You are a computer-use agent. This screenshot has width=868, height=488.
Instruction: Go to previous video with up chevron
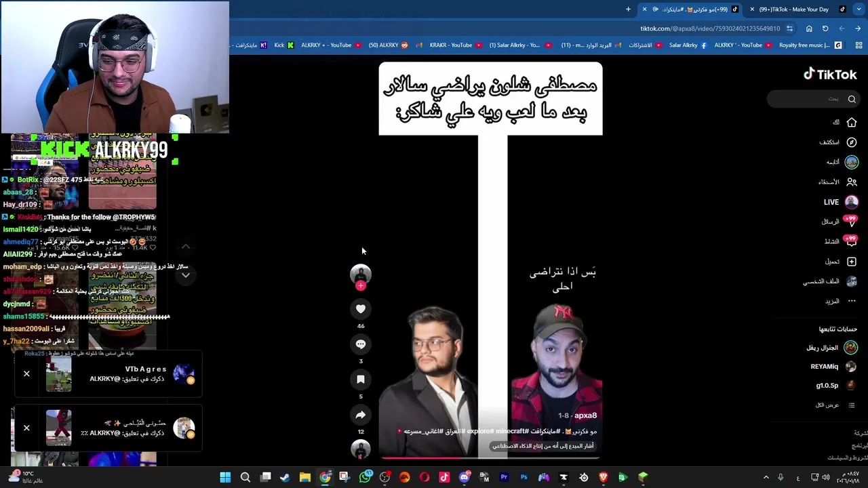click(x=185, y=247)
